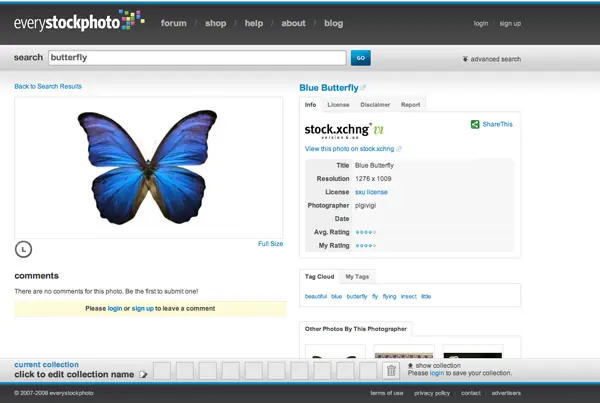Click the flying tag
Screen dimensions: 600x403
390,297
